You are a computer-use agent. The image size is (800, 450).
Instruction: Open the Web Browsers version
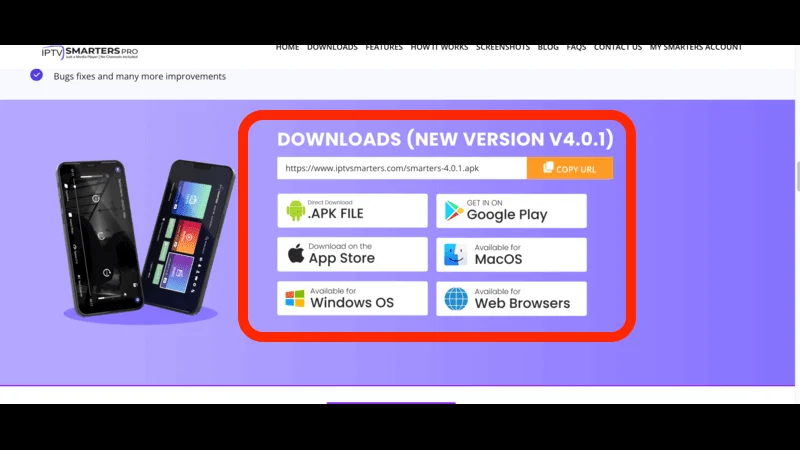tap(511, 298)
